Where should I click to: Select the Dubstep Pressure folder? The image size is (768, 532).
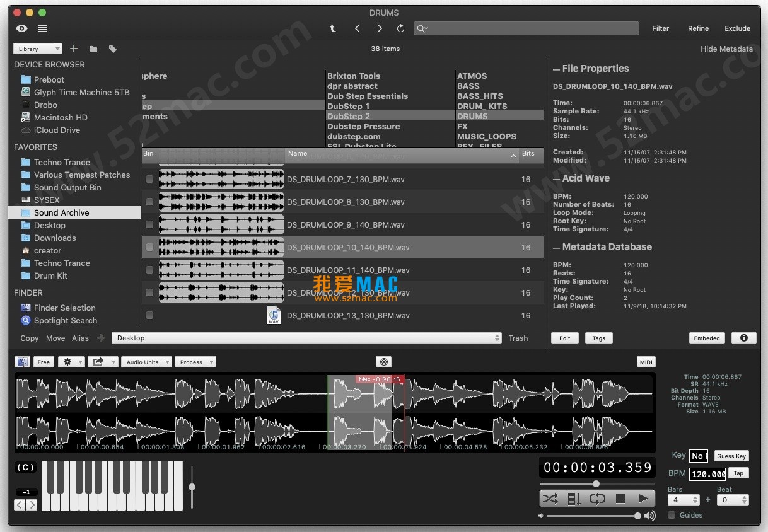point(364,126)
